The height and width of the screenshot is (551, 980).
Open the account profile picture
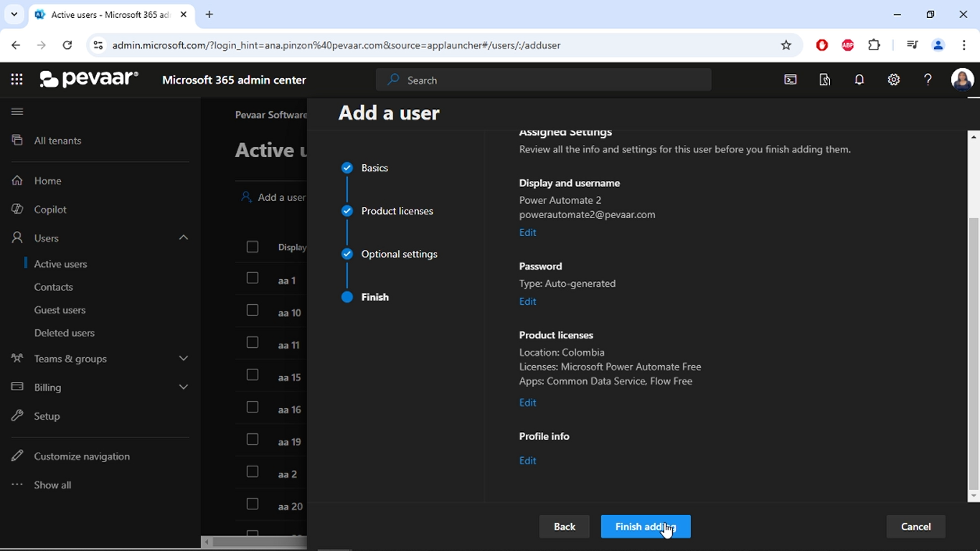coord(962,80)
